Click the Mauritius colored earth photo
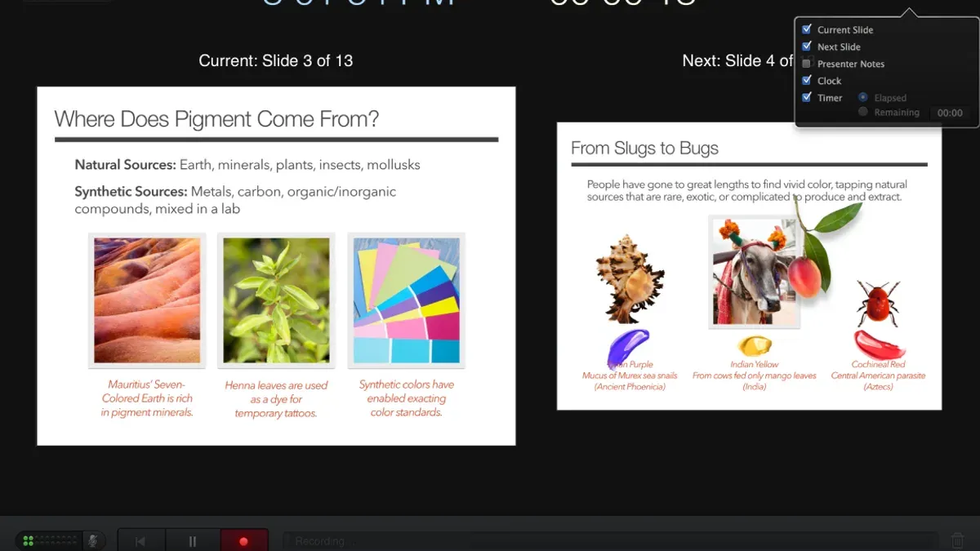This screenshot has width=980, height=551. tap(147, 300)
